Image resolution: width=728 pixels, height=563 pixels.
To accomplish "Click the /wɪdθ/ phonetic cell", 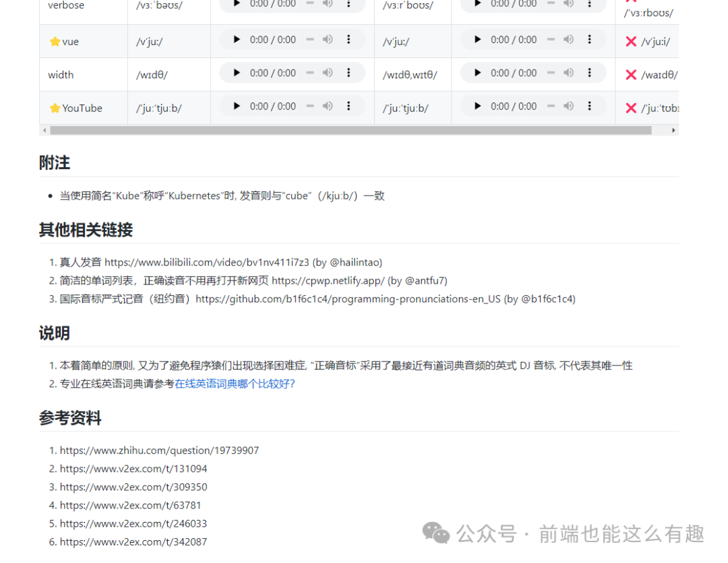I will click(152, 75).
